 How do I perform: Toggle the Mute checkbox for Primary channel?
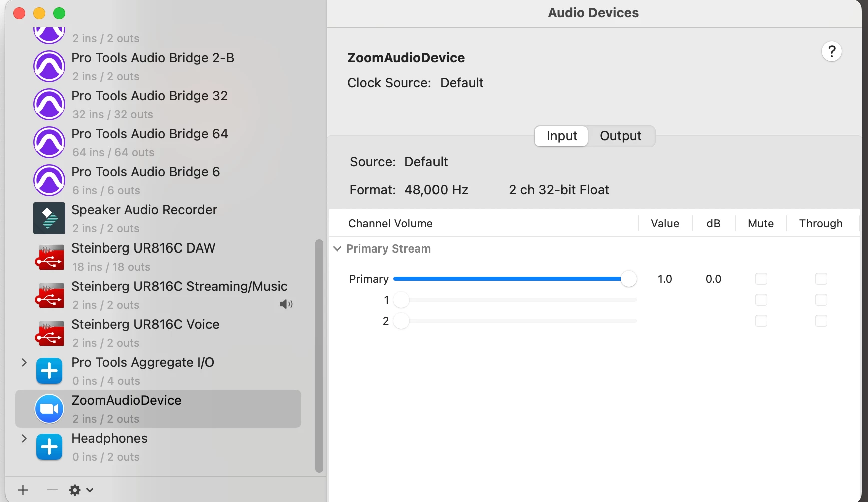point(761,279)
